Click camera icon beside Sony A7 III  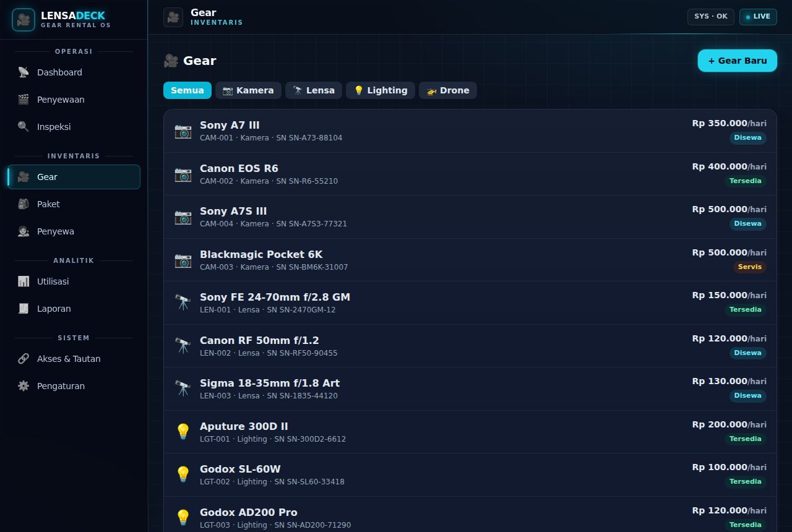pyautogui.click(x=183, y=131)
